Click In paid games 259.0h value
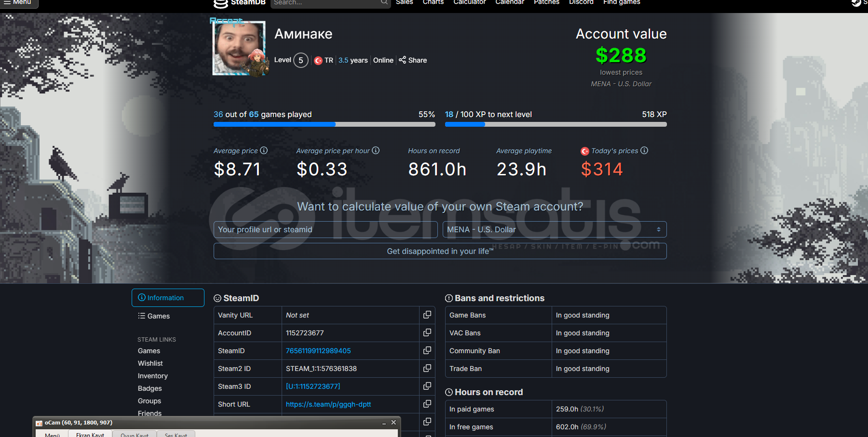This screenshot has height=437, width=868. pos(580,409)
